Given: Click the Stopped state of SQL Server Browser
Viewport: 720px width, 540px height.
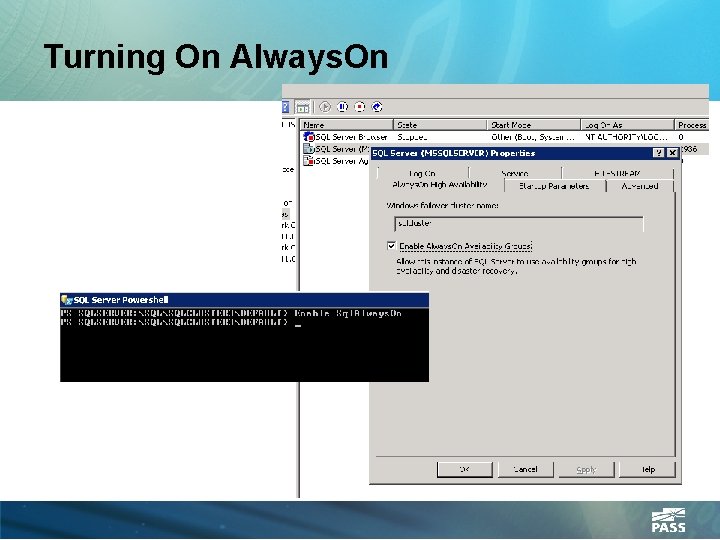Looking at the screenshot, I should pyautogui.click(x=412, y=137).
